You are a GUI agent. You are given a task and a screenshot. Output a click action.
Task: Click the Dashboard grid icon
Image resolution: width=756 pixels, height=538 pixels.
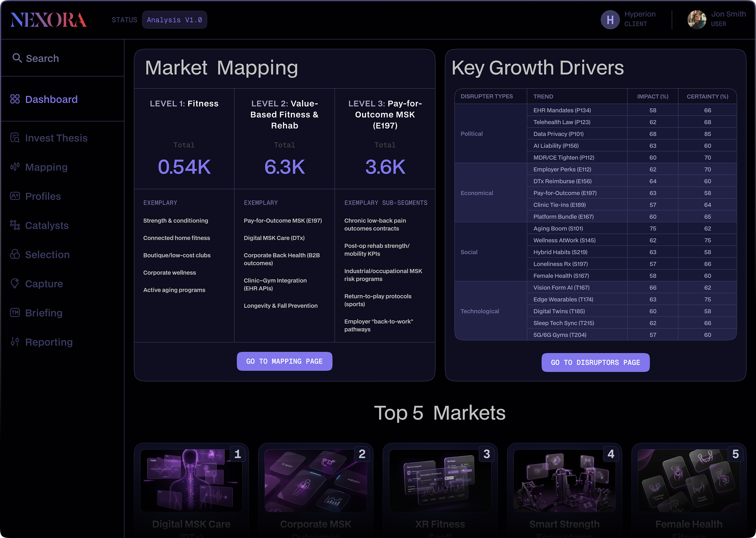tap(15, 99)
